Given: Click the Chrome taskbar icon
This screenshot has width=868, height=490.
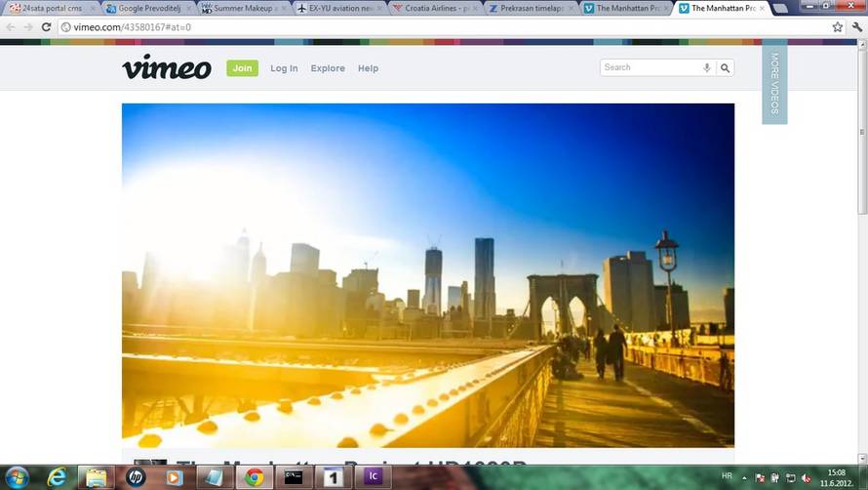Looking at the screenshot, I should [x=255, y=477].
